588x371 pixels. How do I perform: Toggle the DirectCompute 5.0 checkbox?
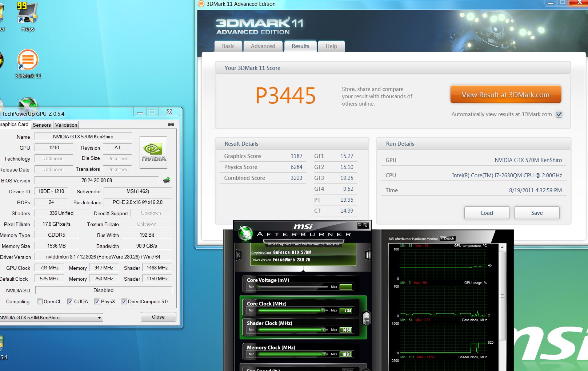point(124,301)
